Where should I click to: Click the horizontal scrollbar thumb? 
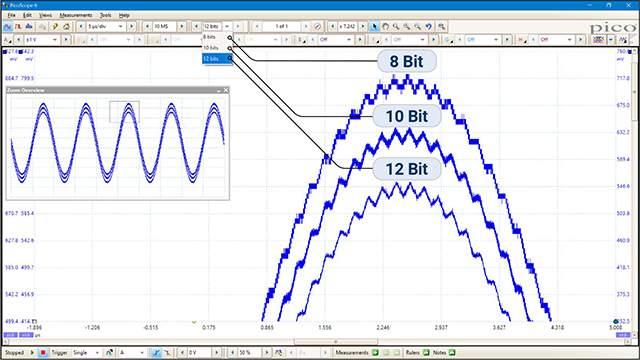coord(336,342)
